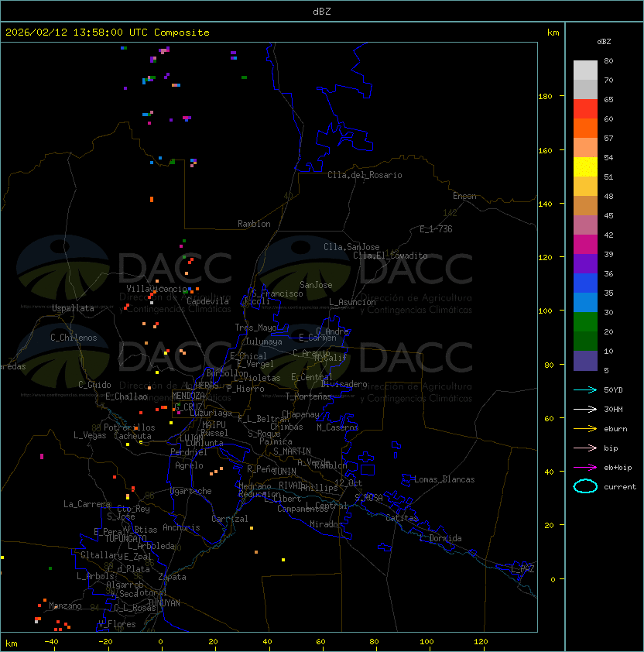
Task: Click the MENDOZA city label on map
Action: click(188, 396)
